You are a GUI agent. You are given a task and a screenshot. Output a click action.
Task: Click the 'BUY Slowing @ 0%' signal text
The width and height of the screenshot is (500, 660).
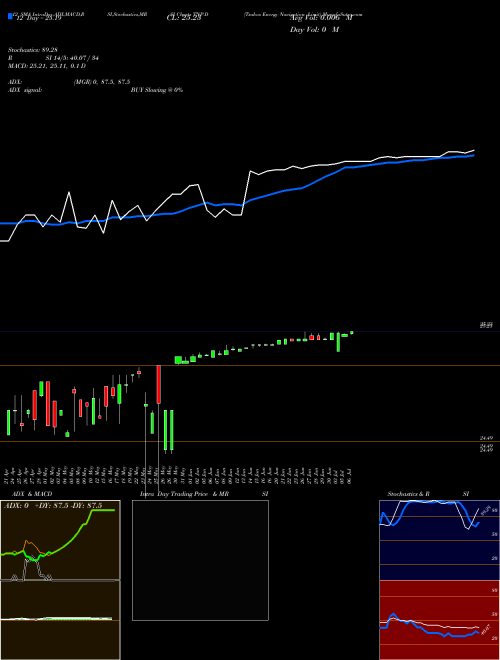pyautogui.click(x=157, y=90)
